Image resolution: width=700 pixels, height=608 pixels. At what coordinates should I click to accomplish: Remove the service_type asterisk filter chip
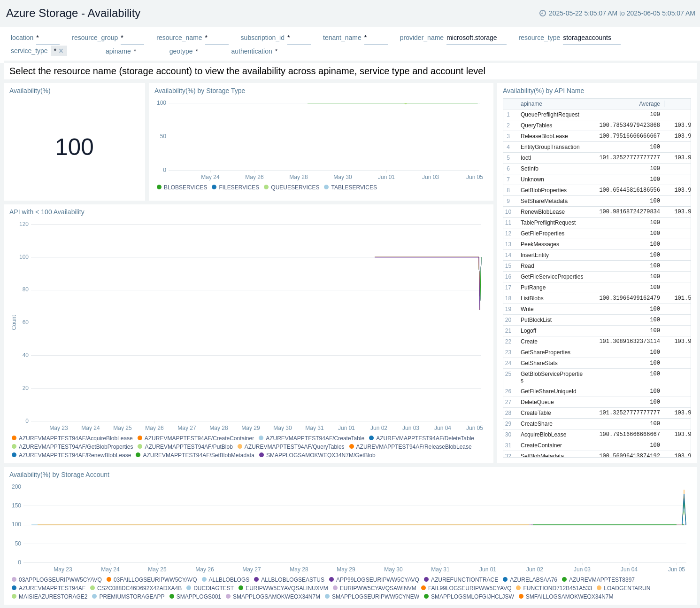point(61,51)
